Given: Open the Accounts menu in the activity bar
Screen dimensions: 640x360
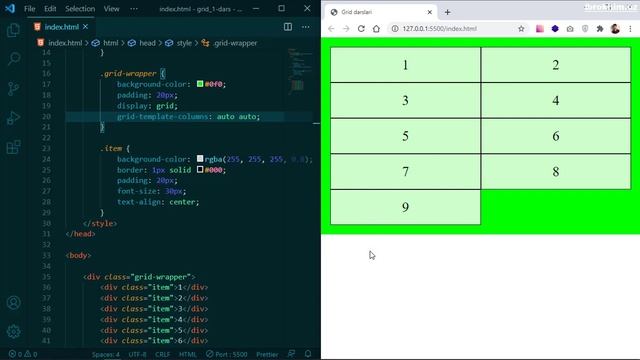Looking at the screenshot, I should (13, 302).
